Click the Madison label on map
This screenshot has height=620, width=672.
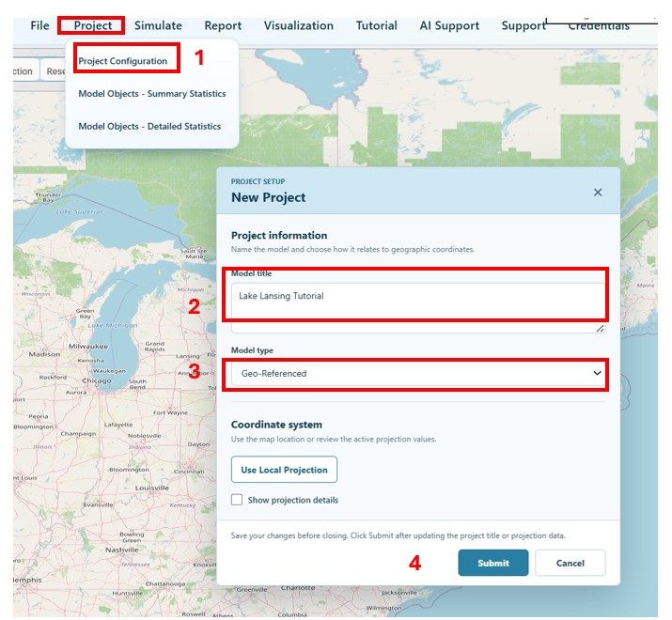(x=44, y=354)
